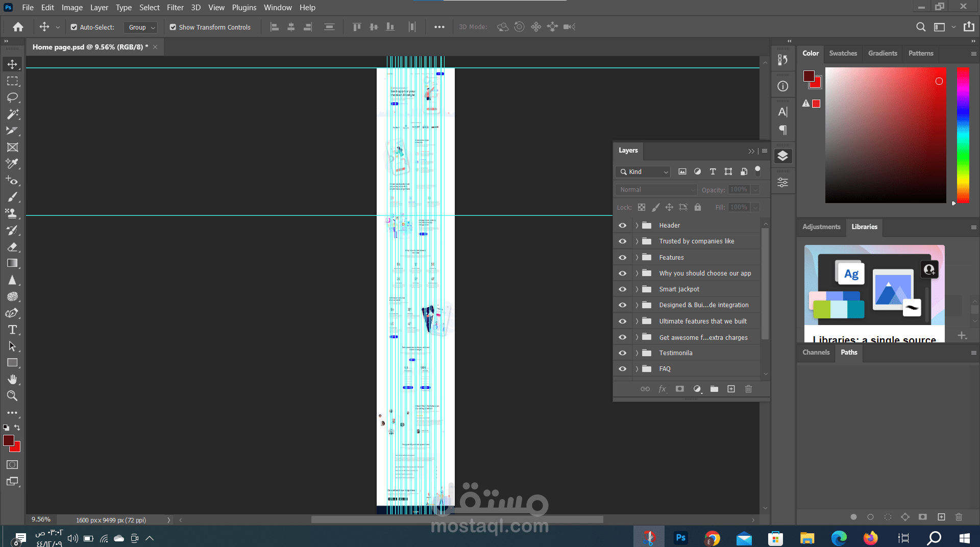980x547 pixels.
Task: Click the foreground color swatch in toolbar
Action: pyautogui.click(x=9, y=441)
